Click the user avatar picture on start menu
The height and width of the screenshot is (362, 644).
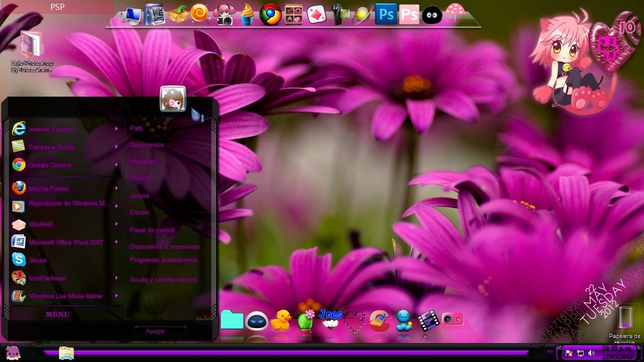pyautogui.click(x=173, y=99)
